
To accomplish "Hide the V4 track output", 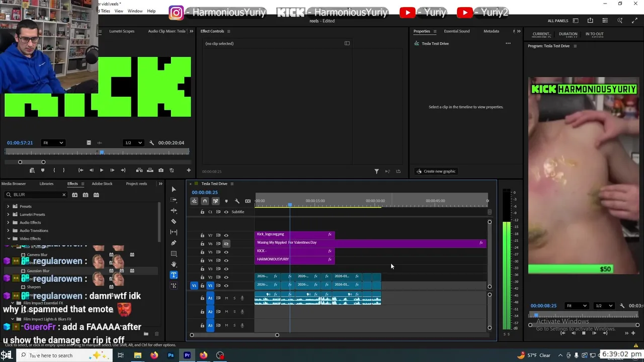I will click(226, 260).
